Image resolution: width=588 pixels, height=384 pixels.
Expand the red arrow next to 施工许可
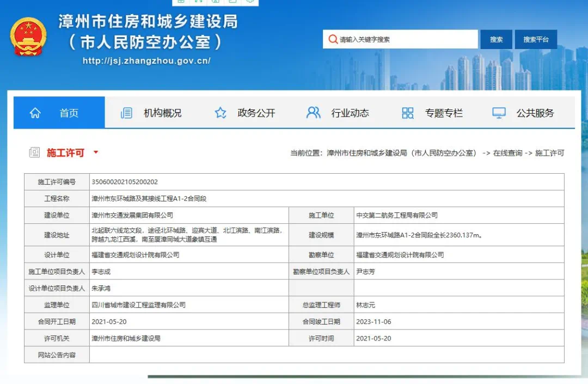[x=96, y=153]
